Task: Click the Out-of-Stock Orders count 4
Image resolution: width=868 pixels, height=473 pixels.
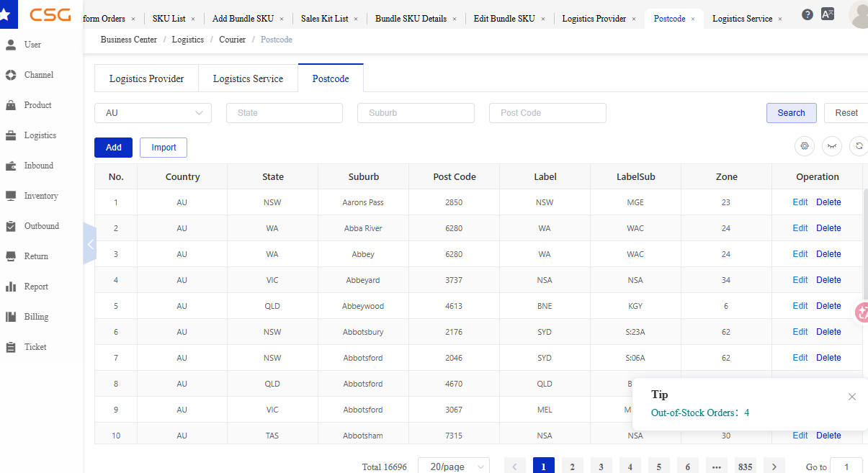Action: (747, 413)
